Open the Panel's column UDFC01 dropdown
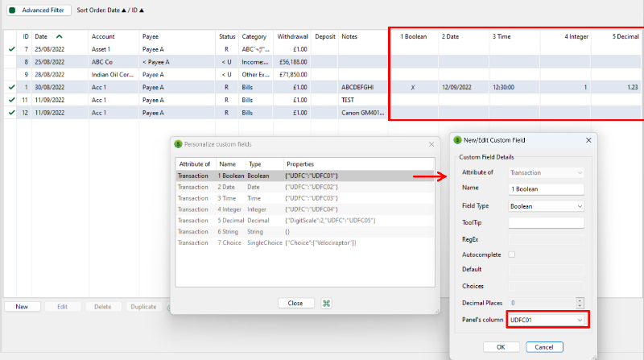 point(546,320)
